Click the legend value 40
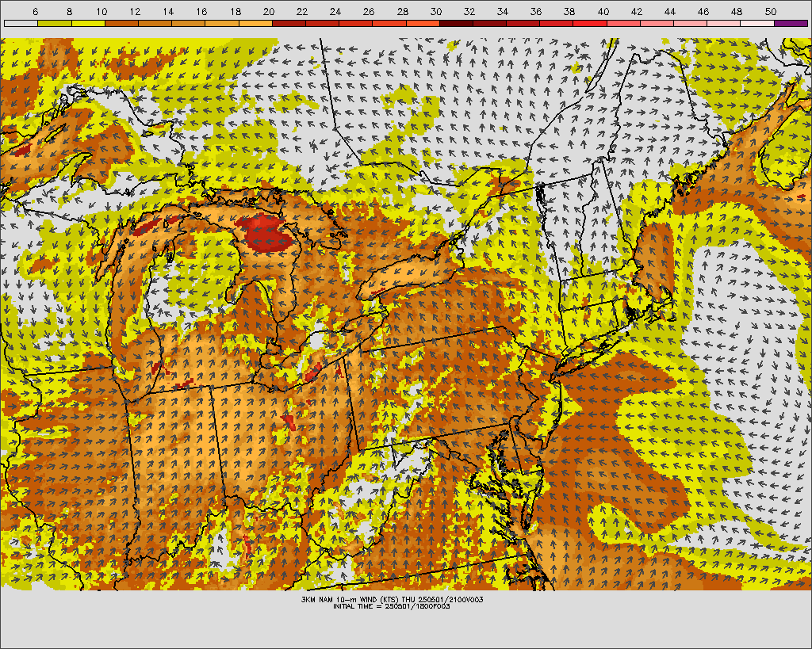Screen dimensions: 812x649 (603, 11)
